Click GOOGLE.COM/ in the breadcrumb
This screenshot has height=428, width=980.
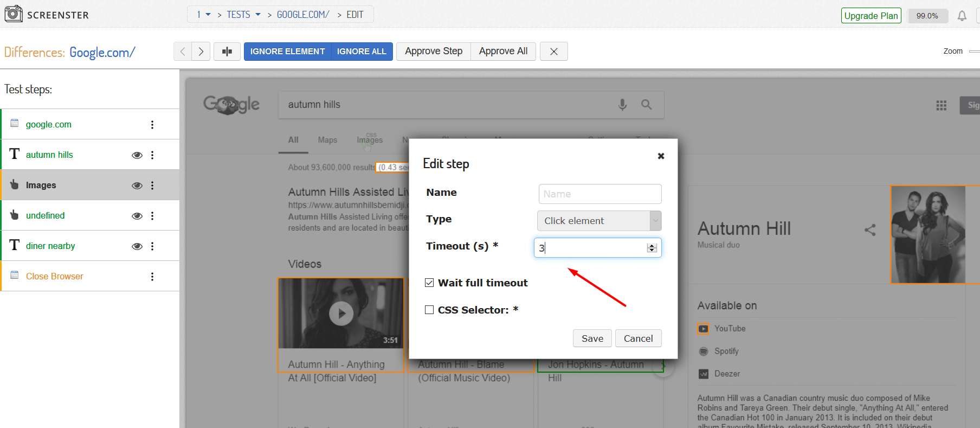pos(303,15)
